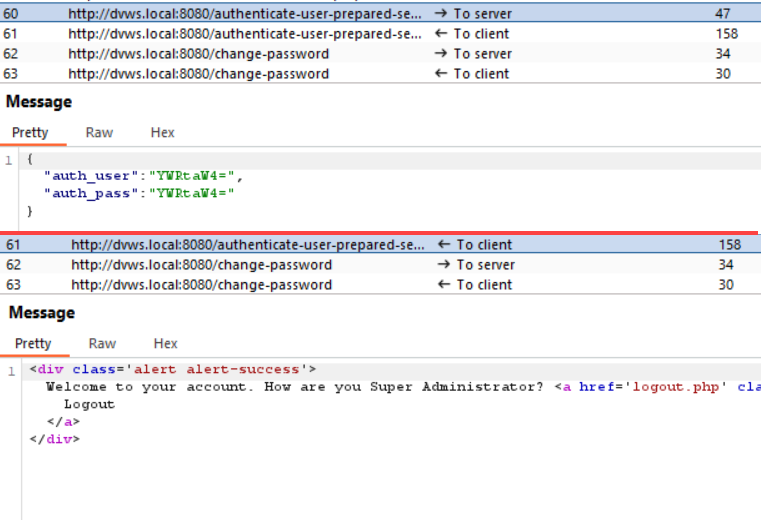
Task: Click the To server arrow in lower row 62
Action: click(444, 264)
